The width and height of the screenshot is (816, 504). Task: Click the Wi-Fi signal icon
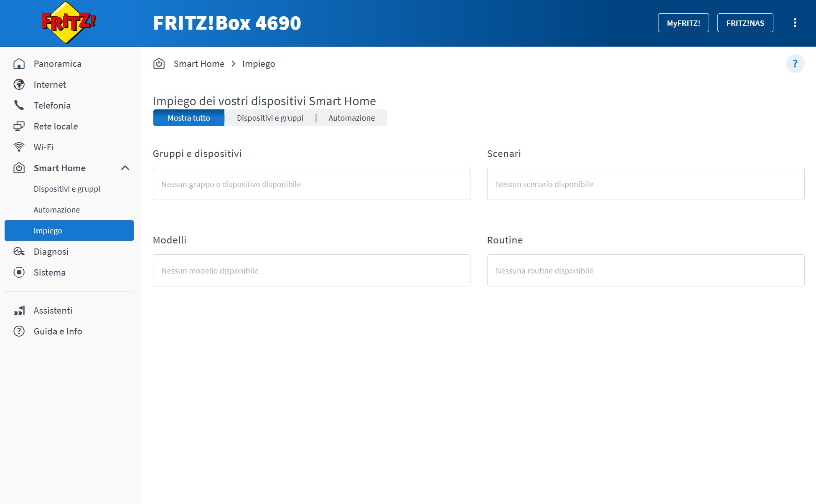coord(19,147)
